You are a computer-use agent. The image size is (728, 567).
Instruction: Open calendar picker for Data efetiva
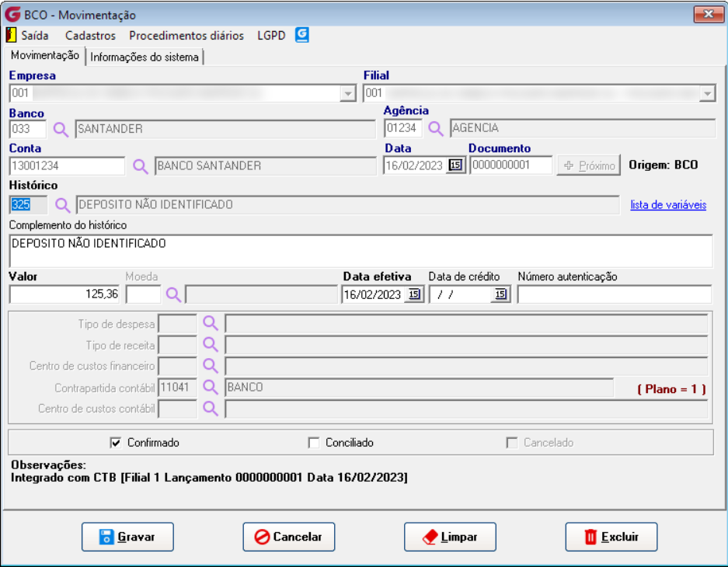click(x=414, y=294)
